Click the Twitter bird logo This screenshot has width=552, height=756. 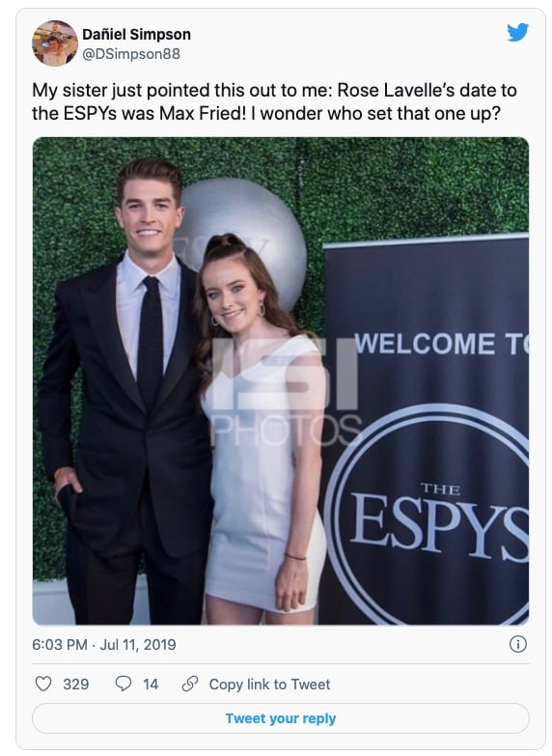pos(518,32)
